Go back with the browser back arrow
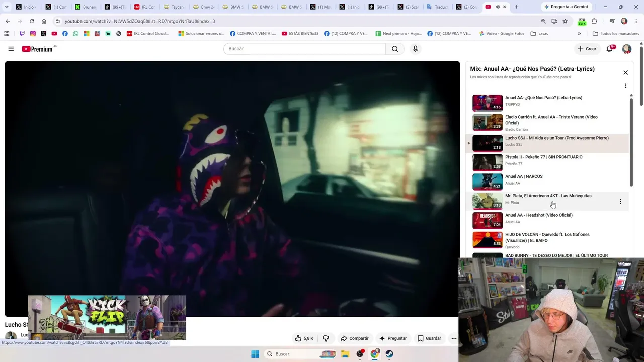The image size is (644, 362). (x=8, y=21)
